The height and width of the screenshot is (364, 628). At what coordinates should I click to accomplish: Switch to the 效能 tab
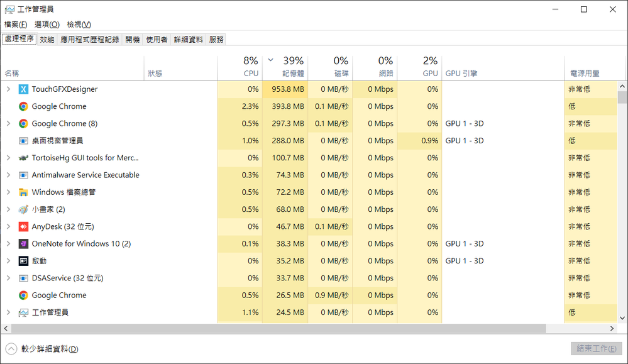pyautogui.click(x=47, y=39)
